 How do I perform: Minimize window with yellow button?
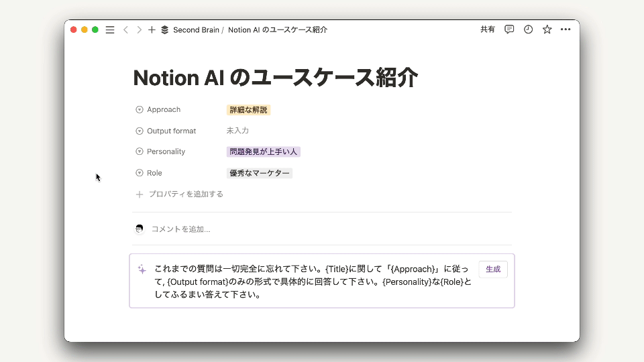(85, 29)
